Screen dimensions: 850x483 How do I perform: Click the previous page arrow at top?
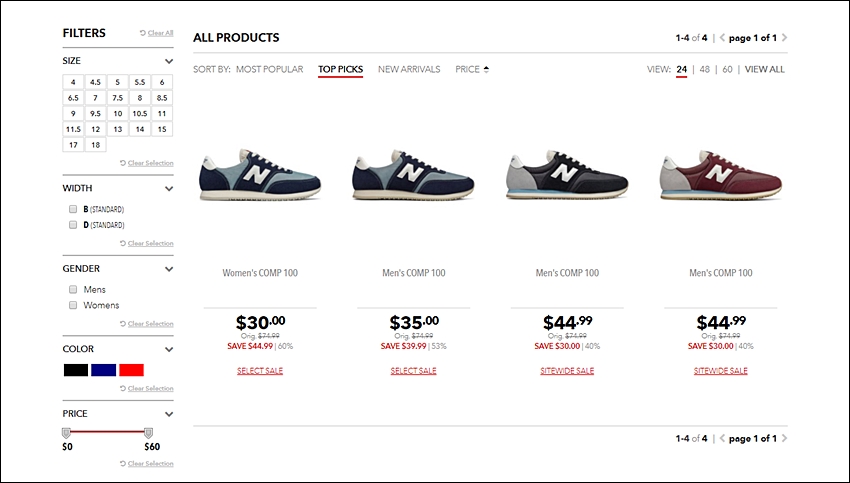(x=722, y=38)
